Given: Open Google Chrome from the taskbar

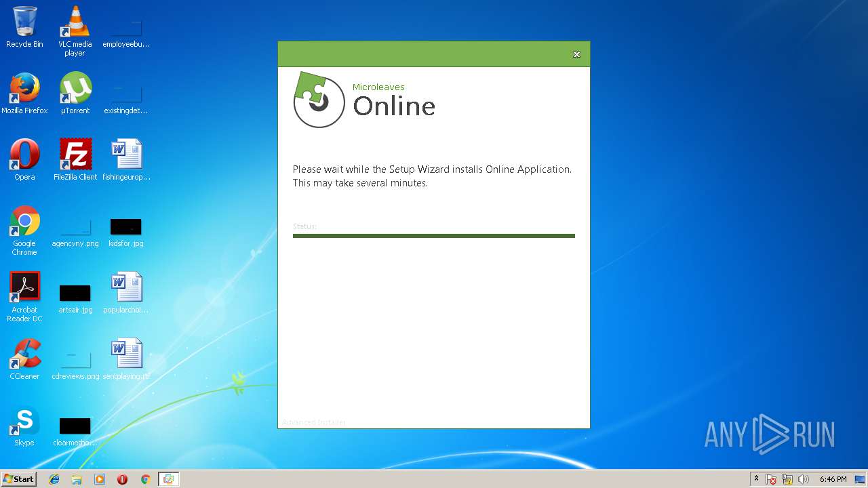Looking at the screenshot, I should 145,479.
